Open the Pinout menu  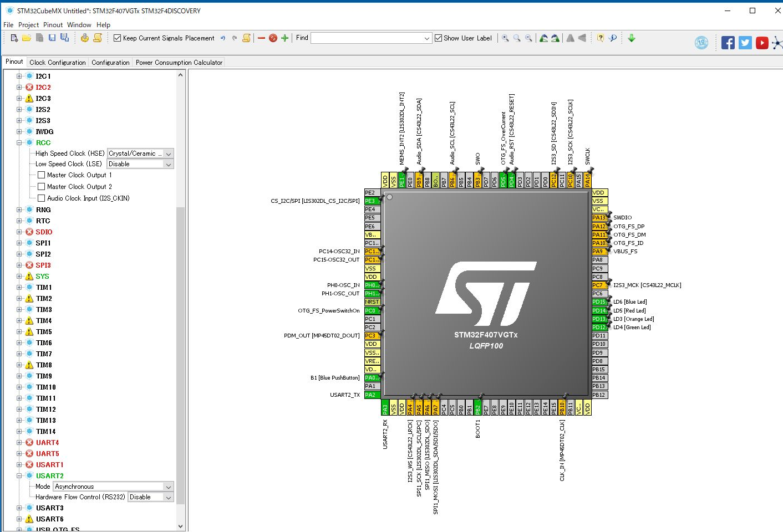point(53,24)
